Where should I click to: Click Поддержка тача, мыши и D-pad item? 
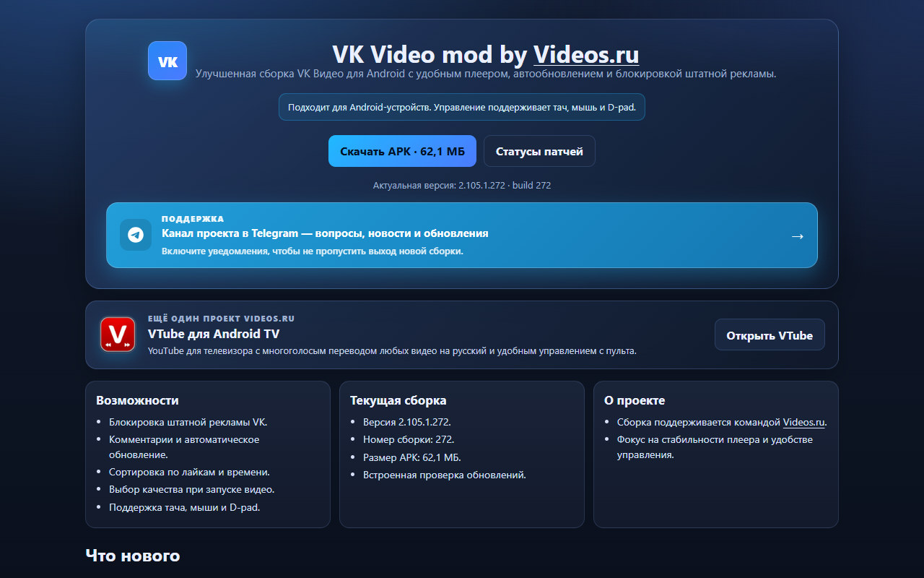tap(184, 507)
